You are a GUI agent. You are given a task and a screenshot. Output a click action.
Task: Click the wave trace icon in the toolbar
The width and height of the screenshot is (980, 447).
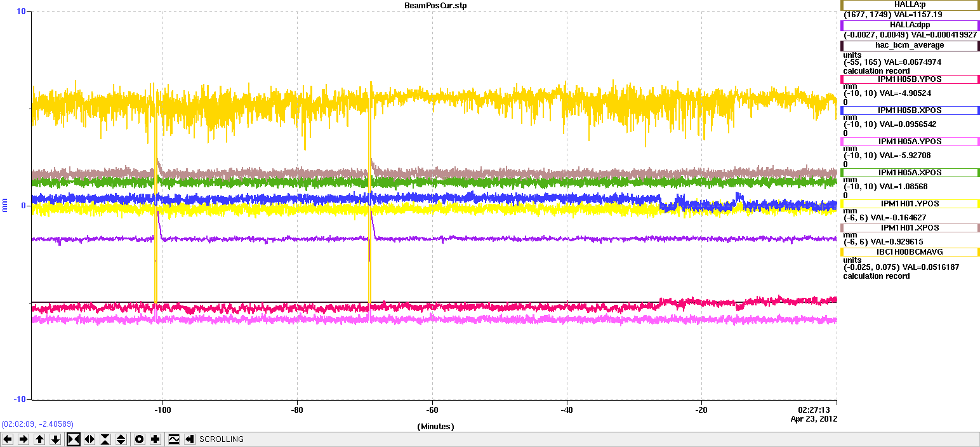pos(173,439)
